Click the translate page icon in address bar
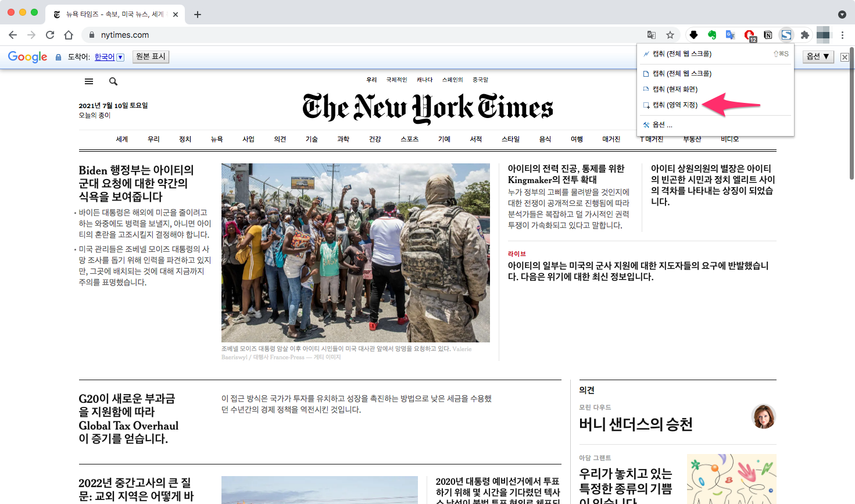The height and width of the screenshot is (504, 855). (x=652, y=35)
